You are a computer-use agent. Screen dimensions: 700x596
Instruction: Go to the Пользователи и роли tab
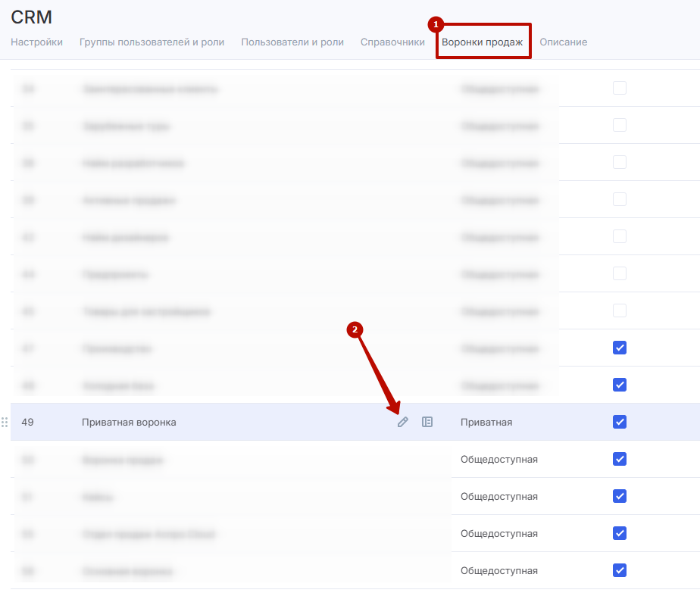292,42
